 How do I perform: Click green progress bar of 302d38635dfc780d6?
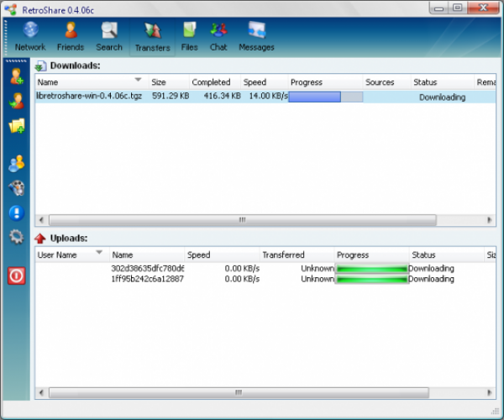click(371, 269)
